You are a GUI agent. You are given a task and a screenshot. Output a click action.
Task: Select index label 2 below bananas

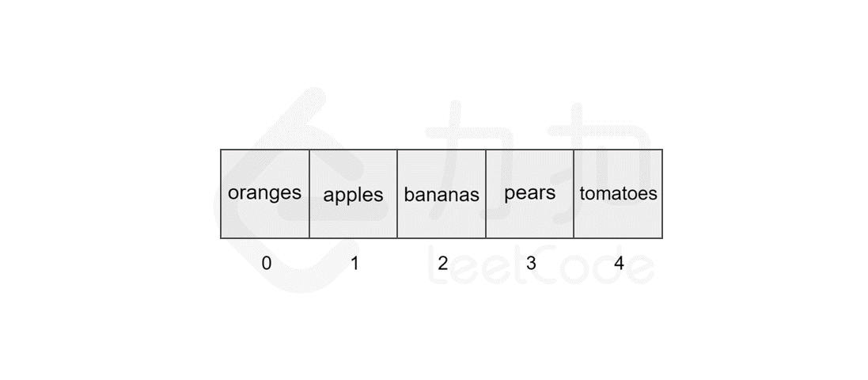click(442, 264)
